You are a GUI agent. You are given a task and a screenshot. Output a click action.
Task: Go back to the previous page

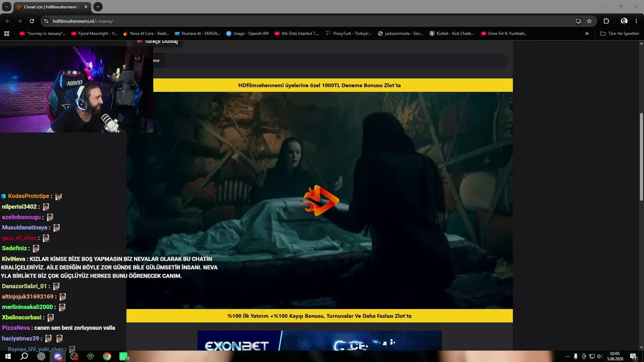tap(8, 21)
